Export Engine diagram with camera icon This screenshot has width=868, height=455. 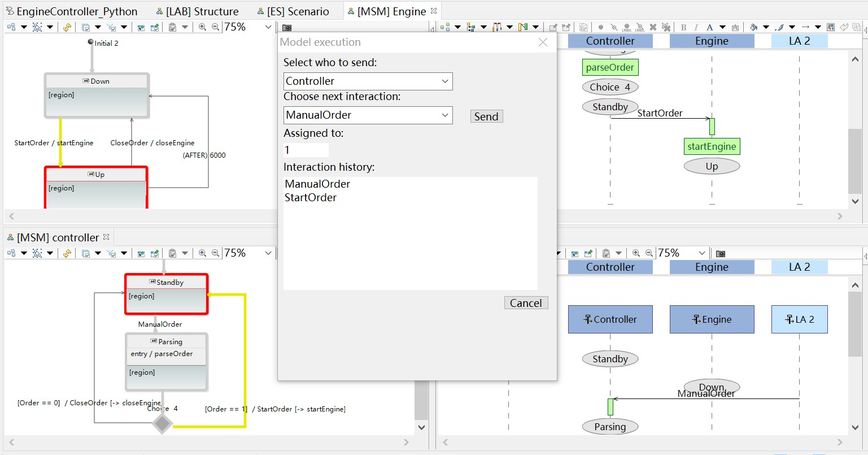[287, 27]
